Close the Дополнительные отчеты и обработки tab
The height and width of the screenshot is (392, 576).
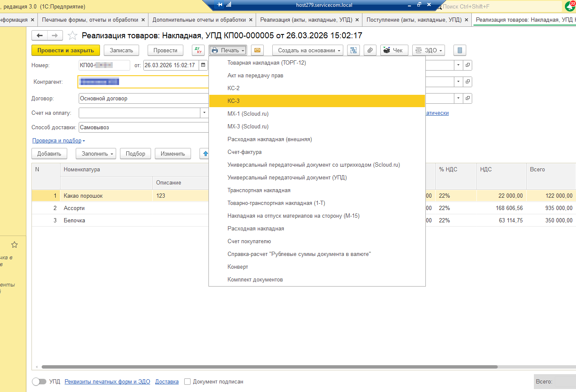tap(251, 20)
